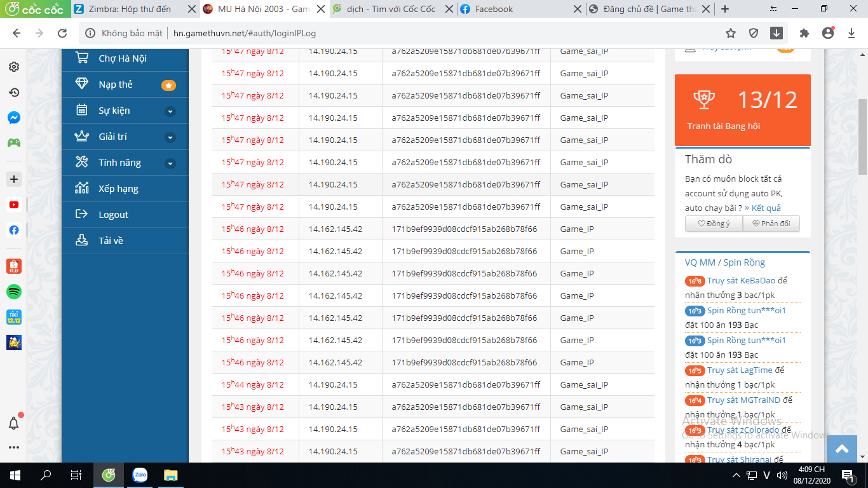868x488 pixels.
Task: Select Logout in the left menu
Action: 113,215
